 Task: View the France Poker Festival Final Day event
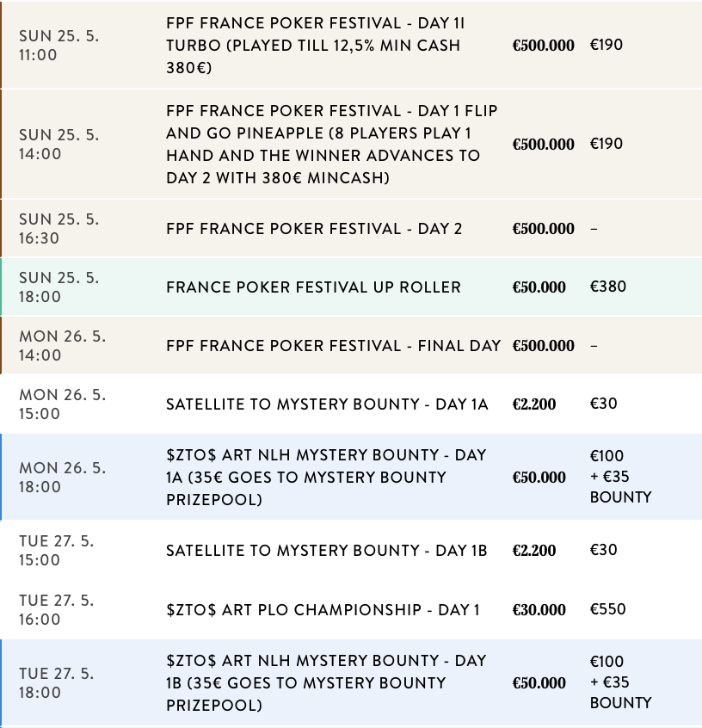point(333,346)
